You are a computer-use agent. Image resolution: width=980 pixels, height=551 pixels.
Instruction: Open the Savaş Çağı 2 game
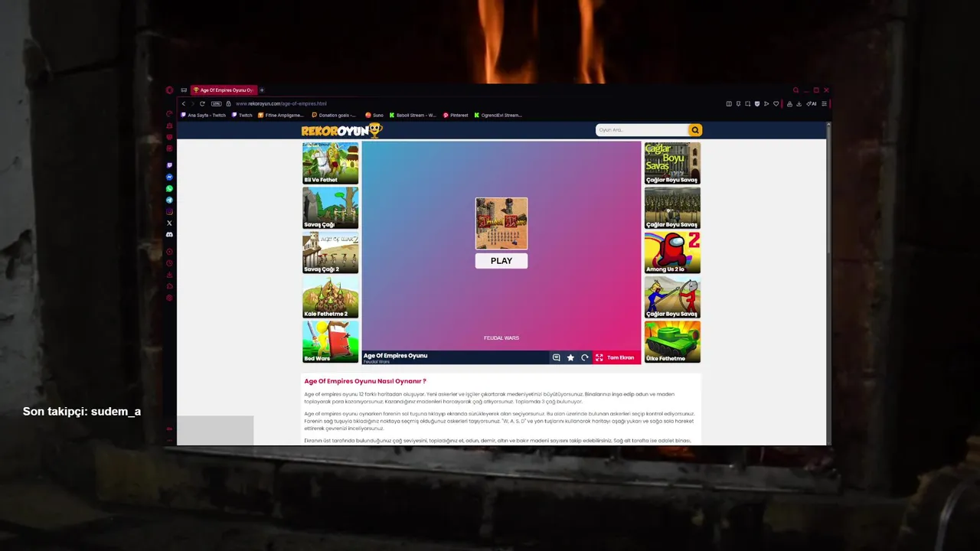point(330,253)
